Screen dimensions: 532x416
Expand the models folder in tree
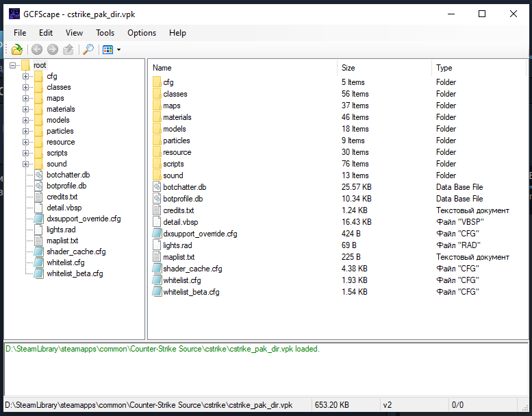point(25,120)
